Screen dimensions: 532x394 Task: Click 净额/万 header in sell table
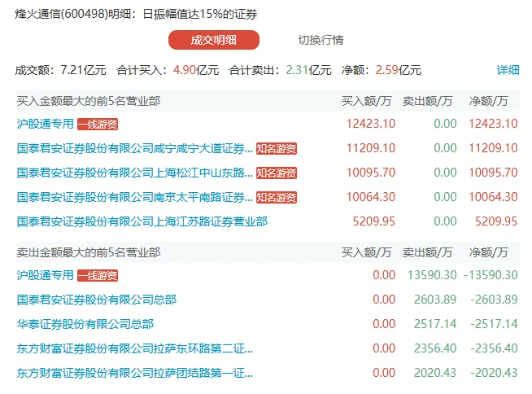click(x=488, y=252)
